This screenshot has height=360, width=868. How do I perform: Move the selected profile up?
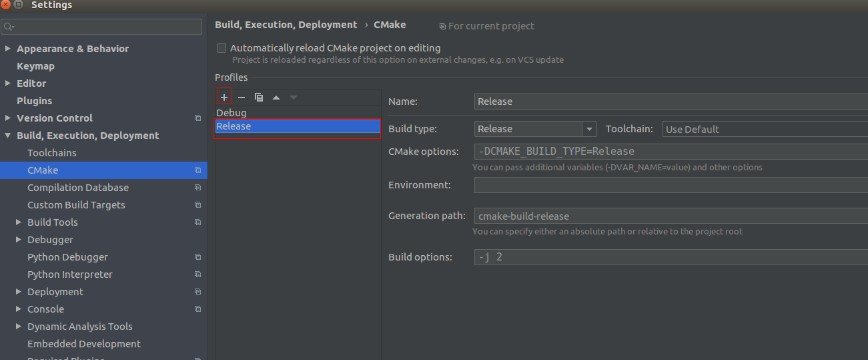(x=276, y=98)
